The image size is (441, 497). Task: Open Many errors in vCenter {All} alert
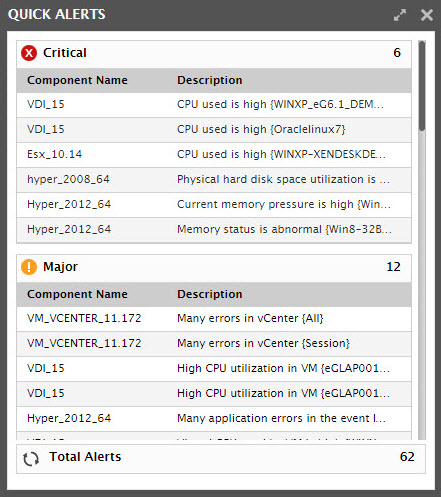pos(250,318)
